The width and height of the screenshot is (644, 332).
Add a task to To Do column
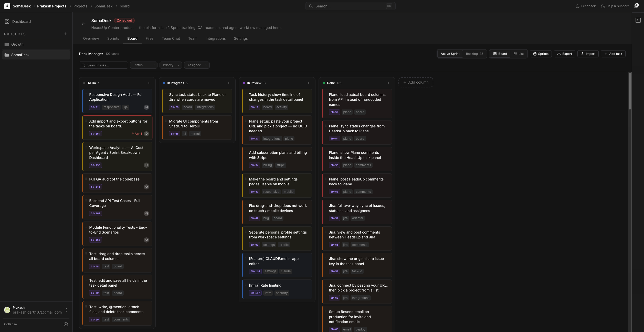[149, 83]
